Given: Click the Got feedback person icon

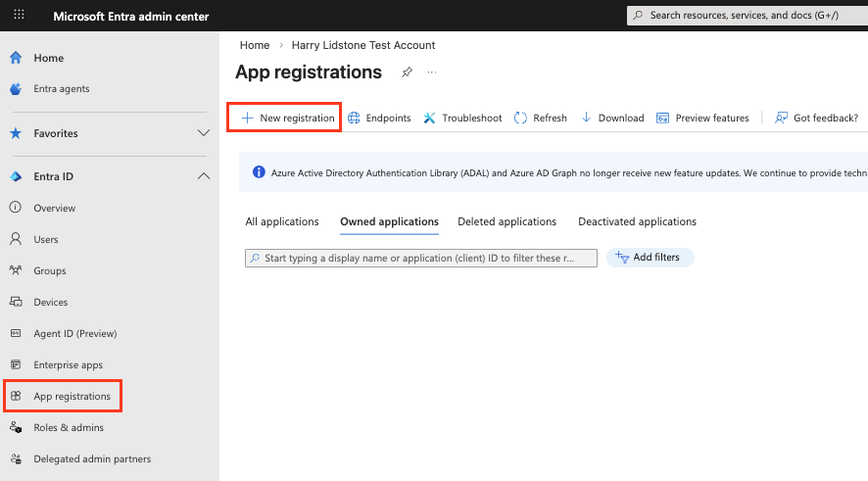Looking at the screenshot, I should [781, 118].
